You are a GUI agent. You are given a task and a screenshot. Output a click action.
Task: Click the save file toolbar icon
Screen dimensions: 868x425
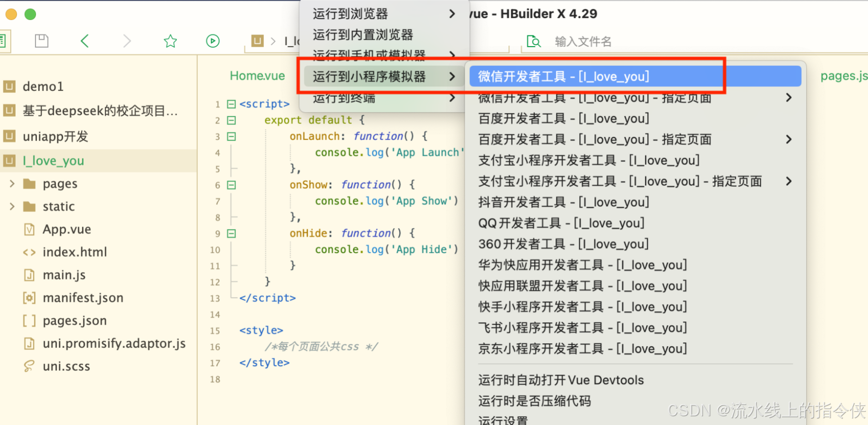tap(42, 41)
